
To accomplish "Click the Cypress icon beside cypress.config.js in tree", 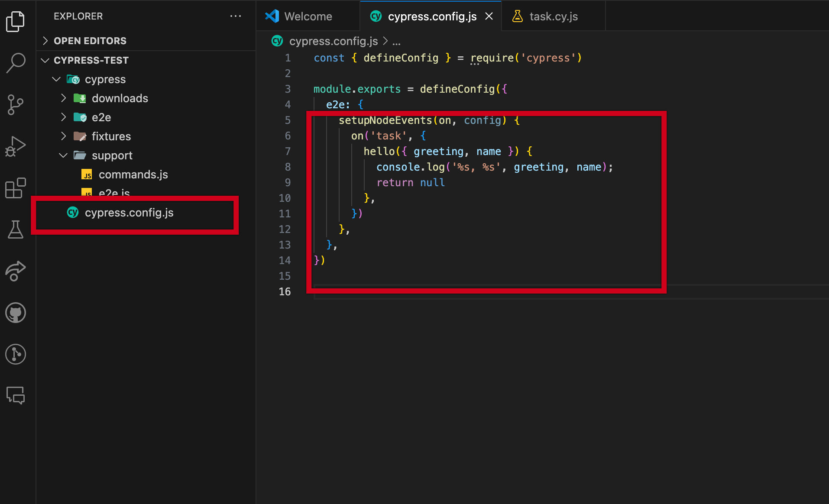I will [x=73, y=213].
